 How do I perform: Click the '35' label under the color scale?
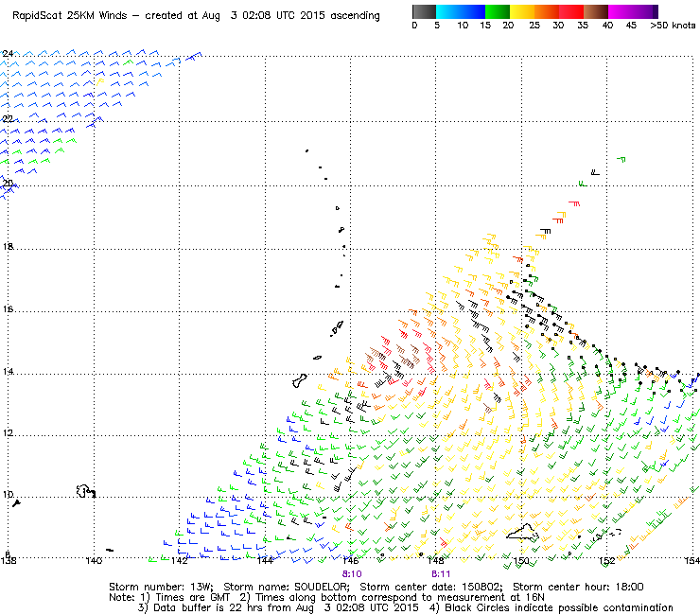click(x=583, y=26)
